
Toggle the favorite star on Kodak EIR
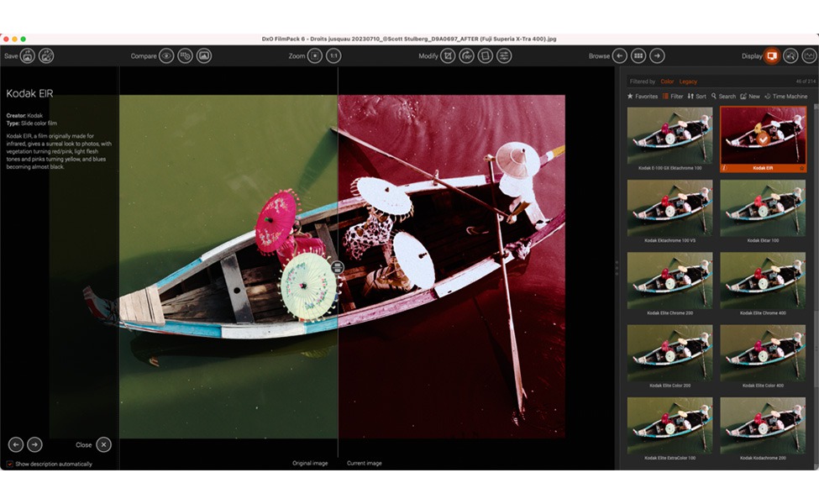tap(801, 168)
